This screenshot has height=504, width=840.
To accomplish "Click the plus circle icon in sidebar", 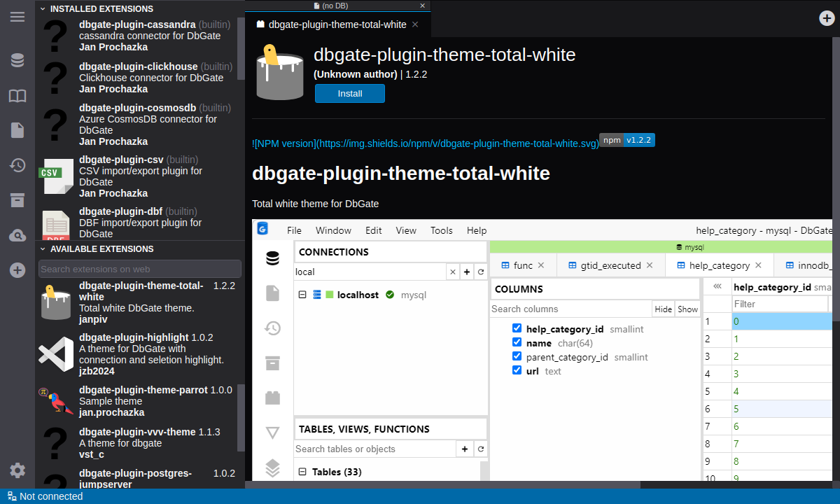I will [17, 270].
